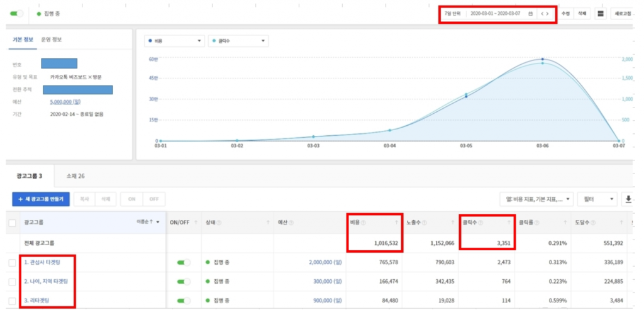This screenshot has height=310, width=644.
Task: Open the 3. 리타겟팅 ad group
Action: point(36,301)
